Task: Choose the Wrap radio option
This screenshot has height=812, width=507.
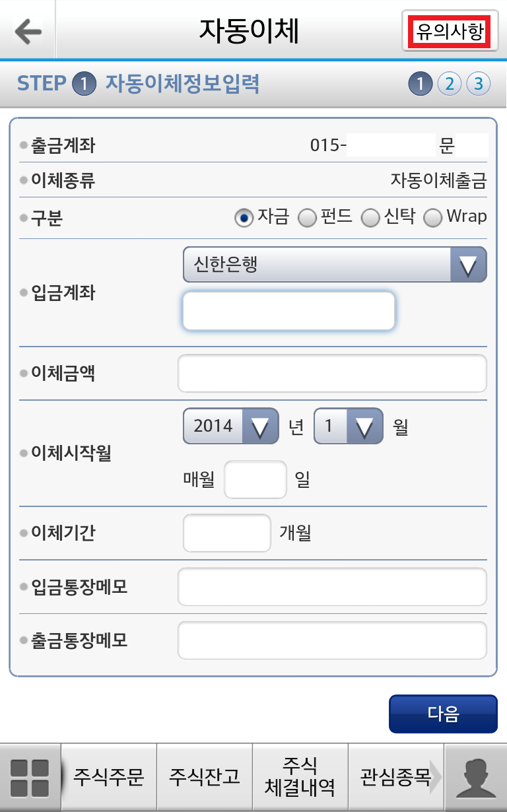Action: (455, 217)
